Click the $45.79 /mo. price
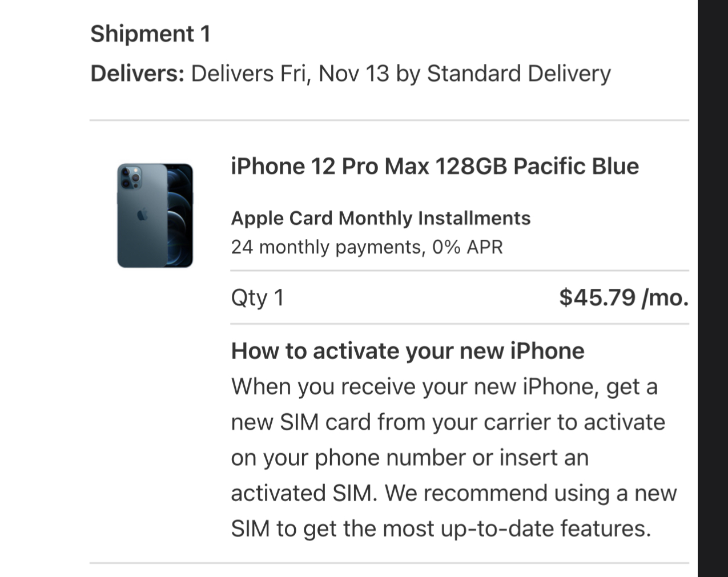 pyautogui.click(x=624, y=297)
